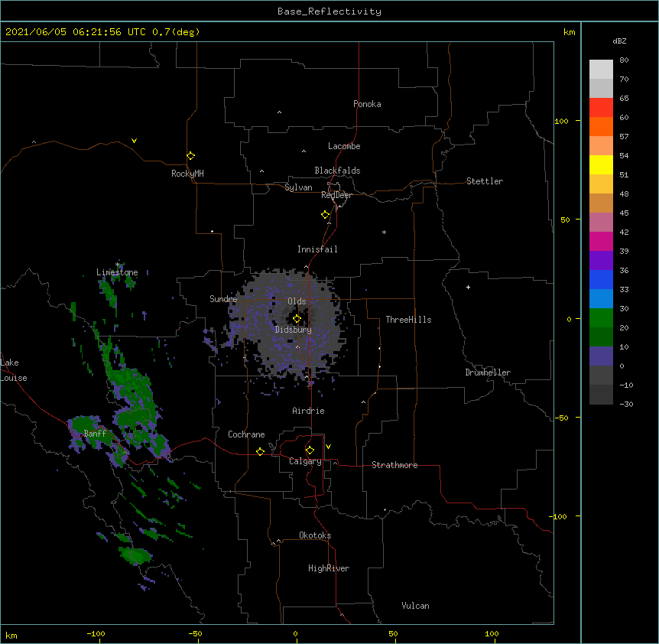Pick the magenta 42–39 dBZ legend swatch
Image resolution: width=659 pixels, height=644 pixels.
point(601,241)
